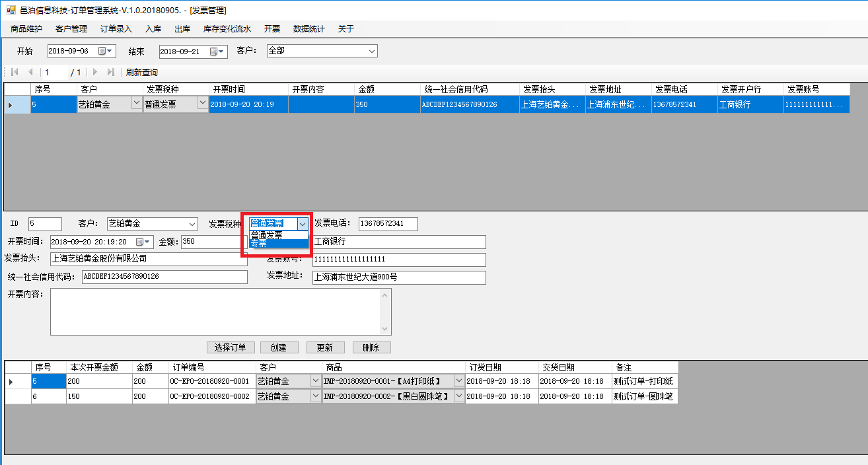Open the 出库 menu
The height and width of the screenshot is (465, 868).
pos(182,28)
